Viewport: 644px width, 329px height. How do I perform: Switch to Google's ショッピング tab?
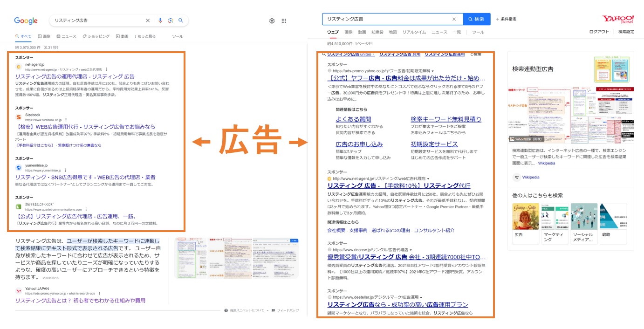(x=96, y=36)
